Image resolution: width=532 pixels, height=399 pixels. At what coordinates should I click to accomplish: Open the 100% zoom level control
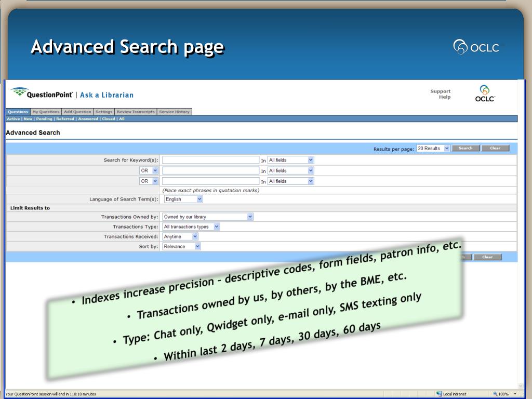point(504,394)
